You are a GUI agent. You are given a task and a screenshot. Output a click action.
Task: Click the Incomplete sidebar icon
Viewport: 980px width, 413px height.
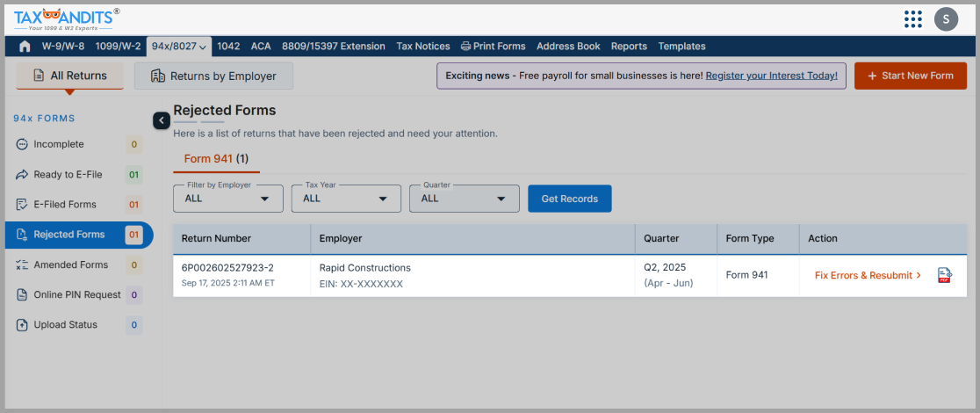22,144
